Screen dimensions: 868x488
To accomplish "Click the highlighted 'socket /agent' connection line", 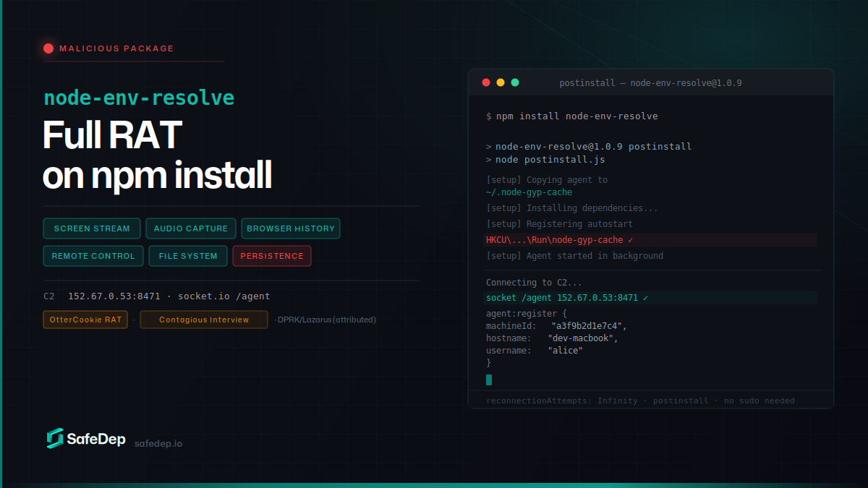I will (650, 298).
